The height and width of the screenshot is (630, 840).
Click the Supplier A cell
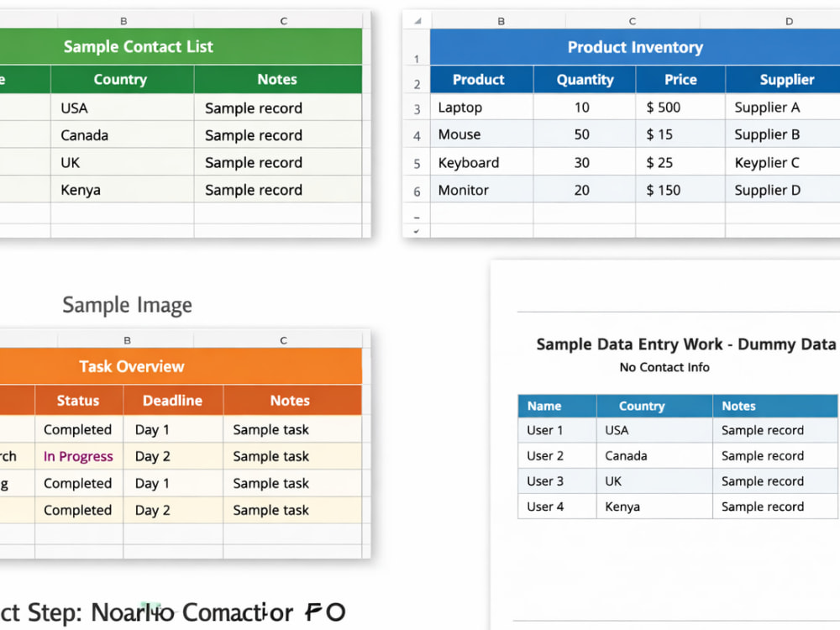tap(783, 108)
